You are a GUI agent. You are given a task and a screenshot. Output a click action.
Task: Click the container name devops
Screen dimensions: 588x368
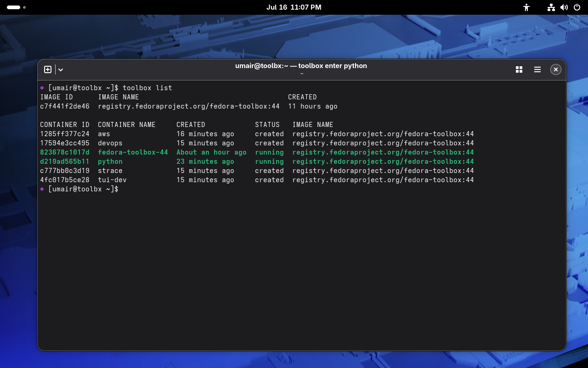(110, 143)
